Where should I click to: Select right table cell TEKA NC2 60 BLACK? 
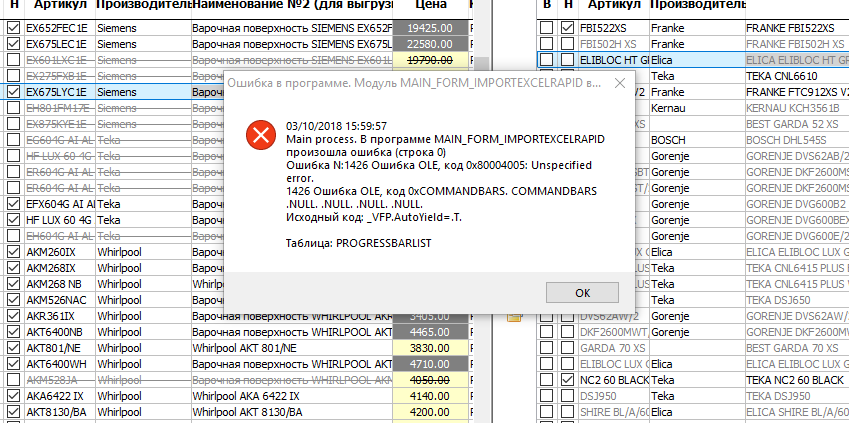click(796, 380)
